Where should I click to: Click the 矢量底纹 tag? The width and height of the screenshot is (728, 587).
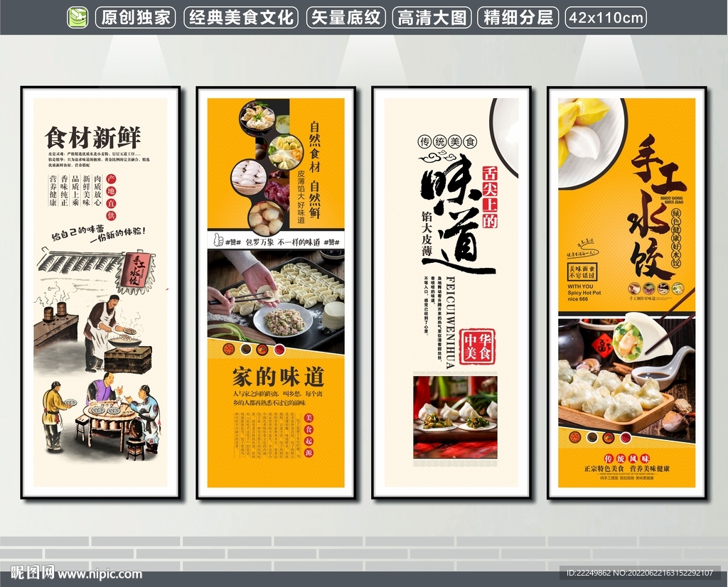pyautogui.click(x=346, y=17)
